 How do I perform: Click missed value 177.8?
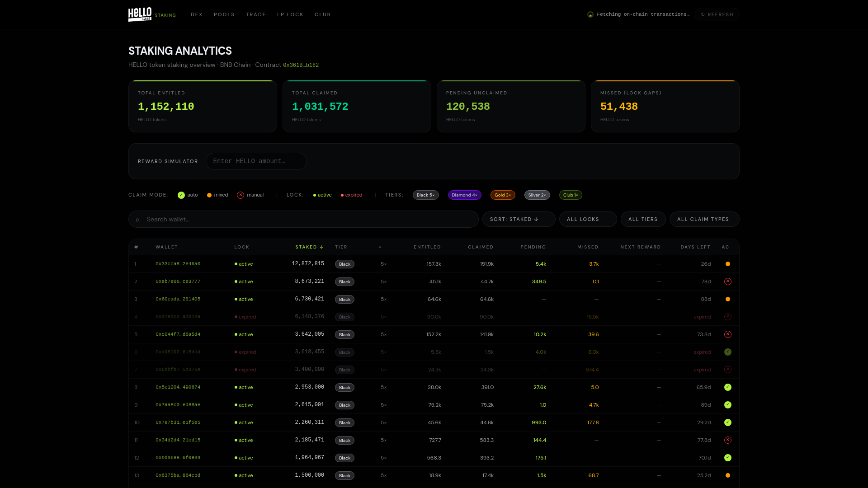pos(593,422)
